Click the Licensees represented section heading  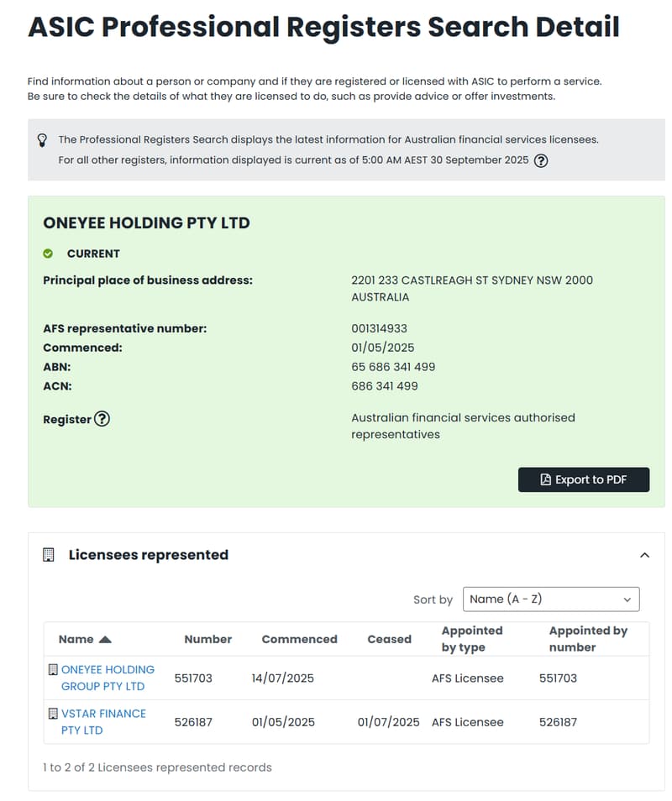point(149,555)
